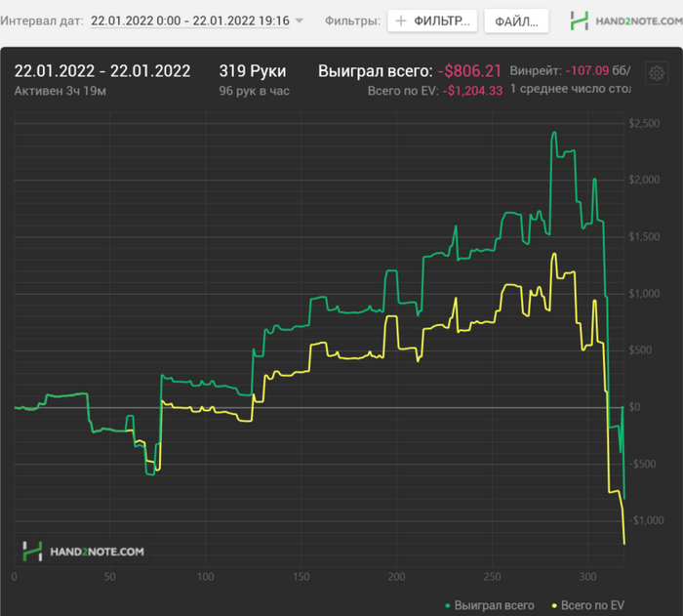Click the Фильтры label
Image resolution: width=683 pixels, height=616 pixels.
(x=352, y=21)
